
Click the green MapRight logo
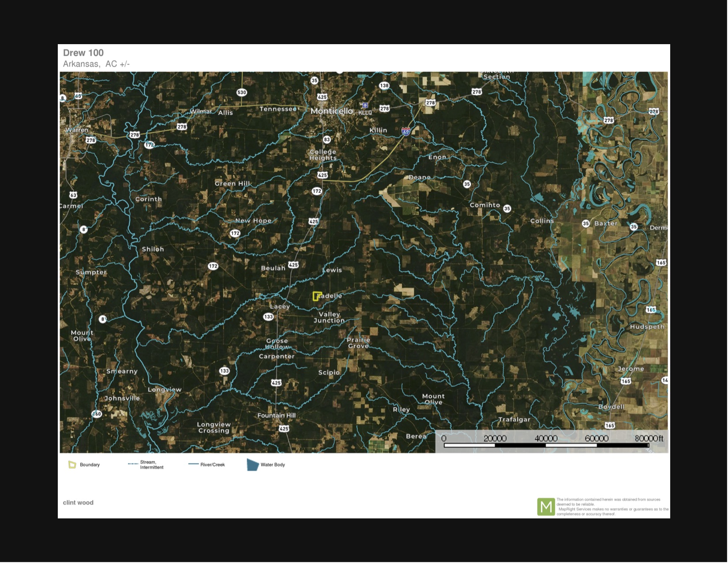click(x=546, y=506)
